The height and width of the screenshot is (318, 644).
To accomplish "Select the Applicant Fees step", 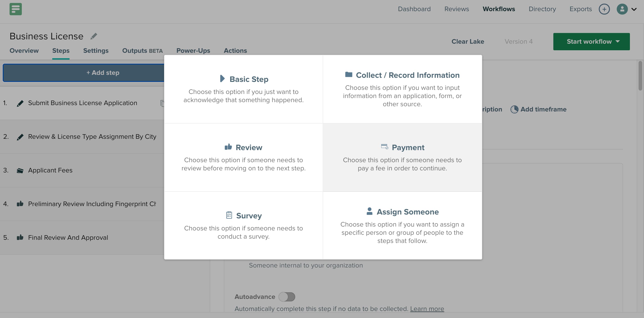I will (x=50, y=170).
